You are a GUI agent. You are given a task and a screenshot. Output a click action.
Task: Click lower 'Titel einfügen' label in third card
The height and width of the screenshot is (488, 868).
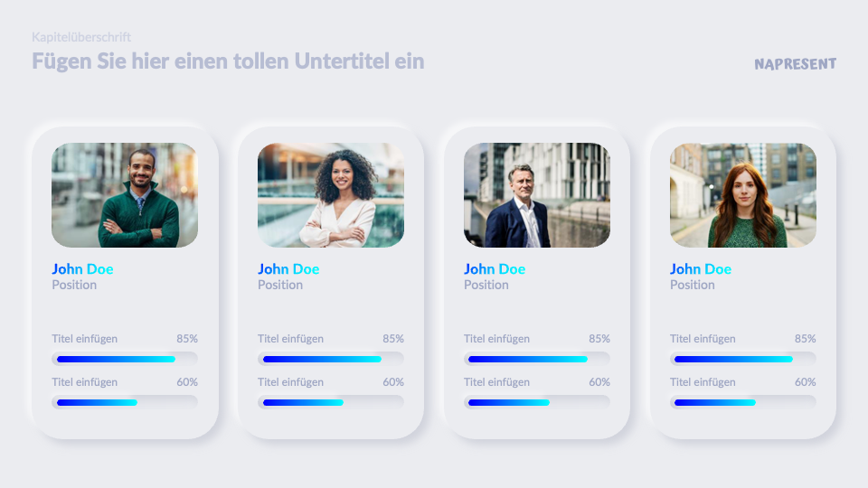tap(497, 382)
